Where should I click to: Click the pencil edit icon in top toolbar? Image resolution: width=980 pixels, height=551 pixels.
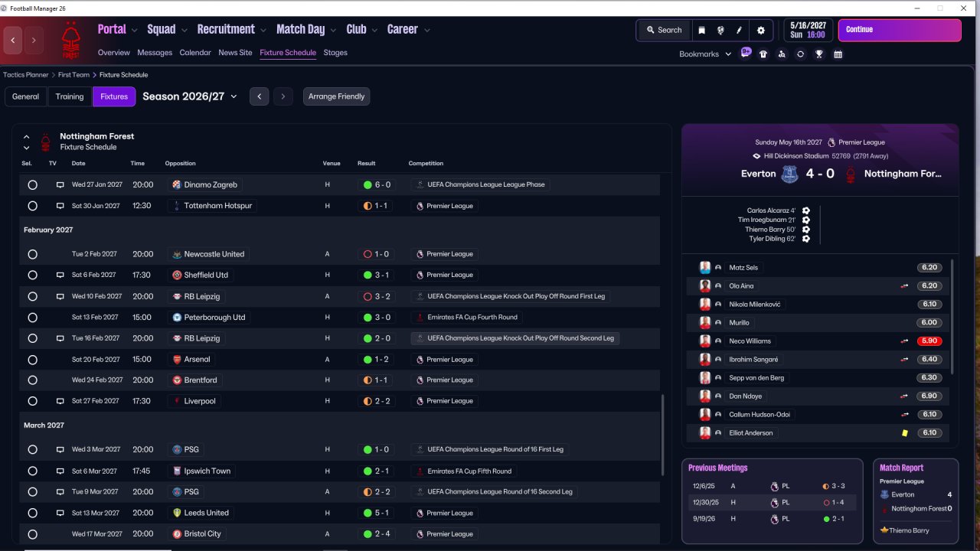(x=740, y=30)
